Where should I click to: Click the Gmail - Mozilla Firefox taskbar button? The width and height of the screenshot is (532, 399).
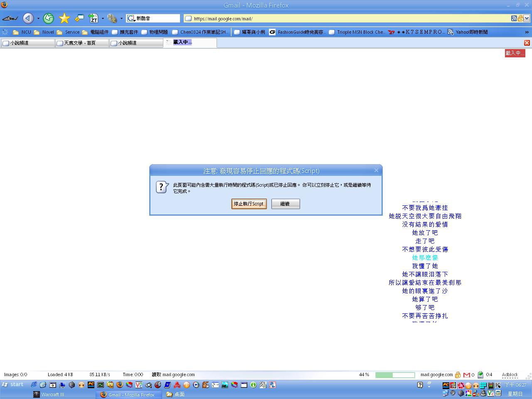tap(128, 394)
